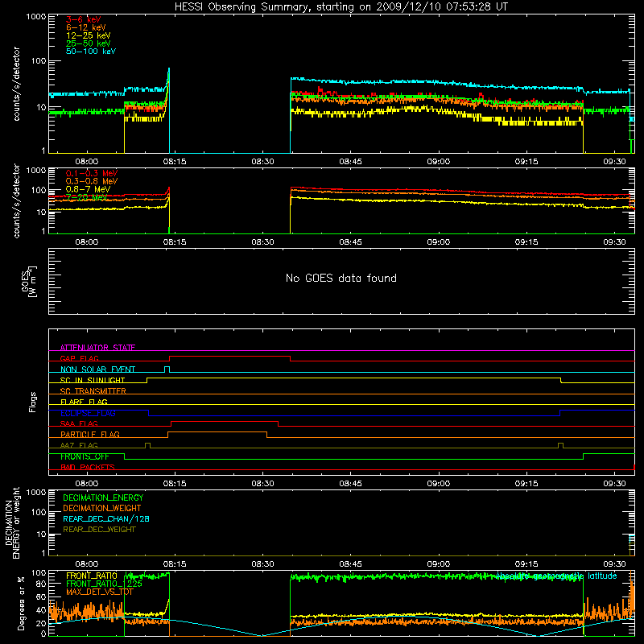The width and height of the screenshot is (644, 644).
Task: Click the GOES W m-2 axis title
Action: pos(29,281)
